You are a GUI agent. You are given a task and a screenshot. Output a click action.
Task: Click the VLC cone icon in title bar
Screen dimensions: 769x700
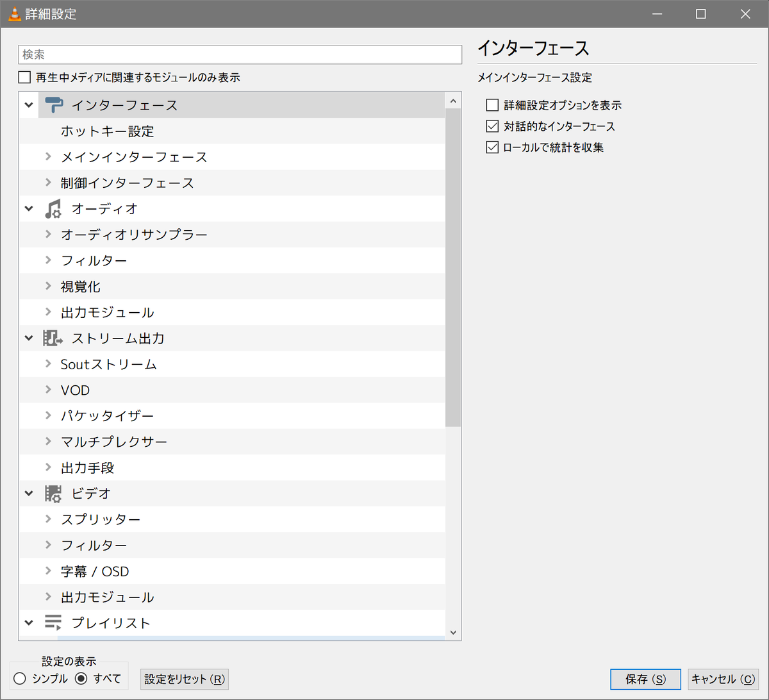pyautogui.click(x=13, y=13)
